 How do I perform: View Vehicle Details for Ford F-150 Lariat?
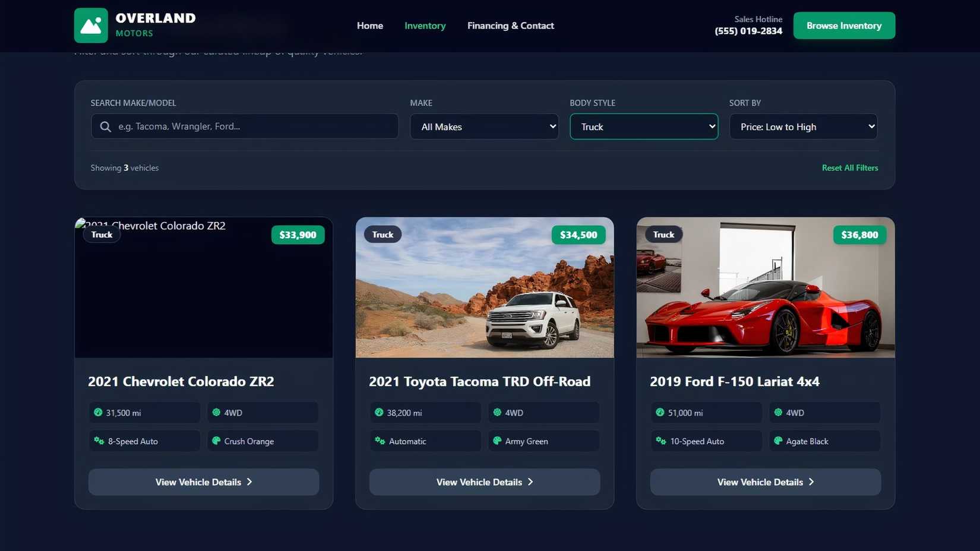pos(766,482)
